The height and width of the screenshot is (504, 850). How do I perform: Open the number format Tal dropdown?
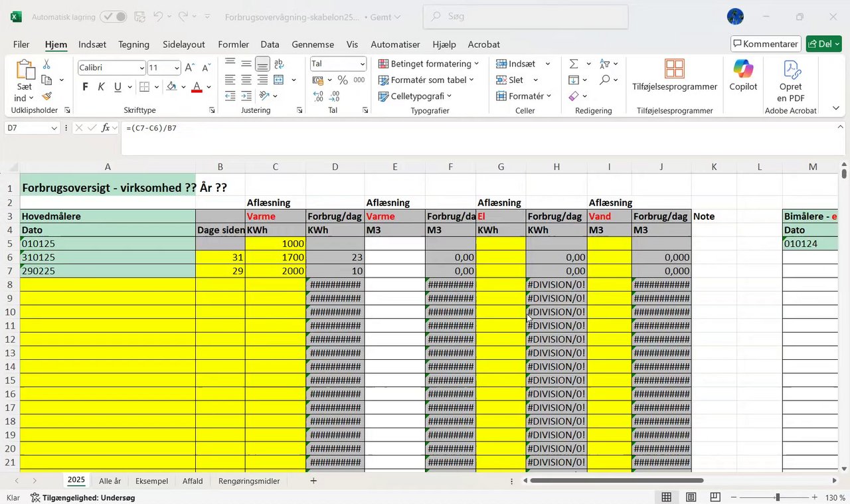point(363,64)
